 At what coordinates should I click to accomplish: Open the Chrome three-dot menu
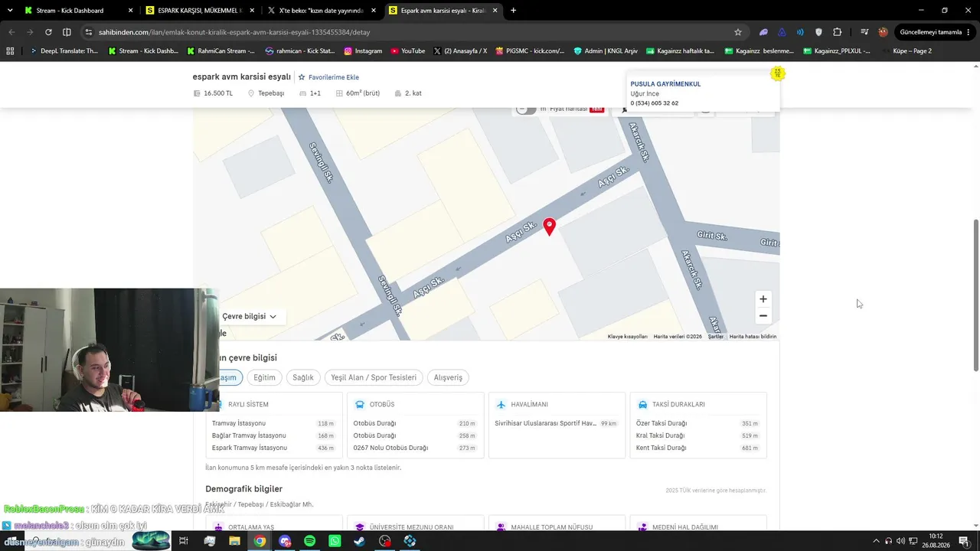coord(970,32)
